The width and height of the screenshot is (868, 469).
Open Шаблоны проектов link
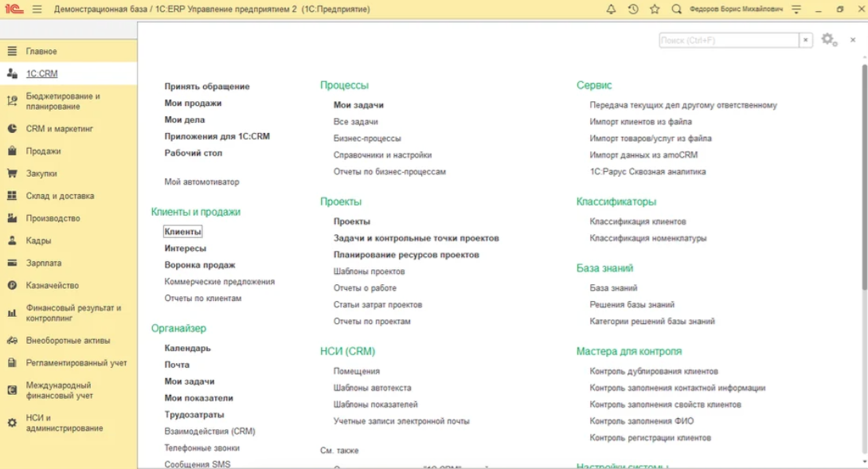[369, 271]
